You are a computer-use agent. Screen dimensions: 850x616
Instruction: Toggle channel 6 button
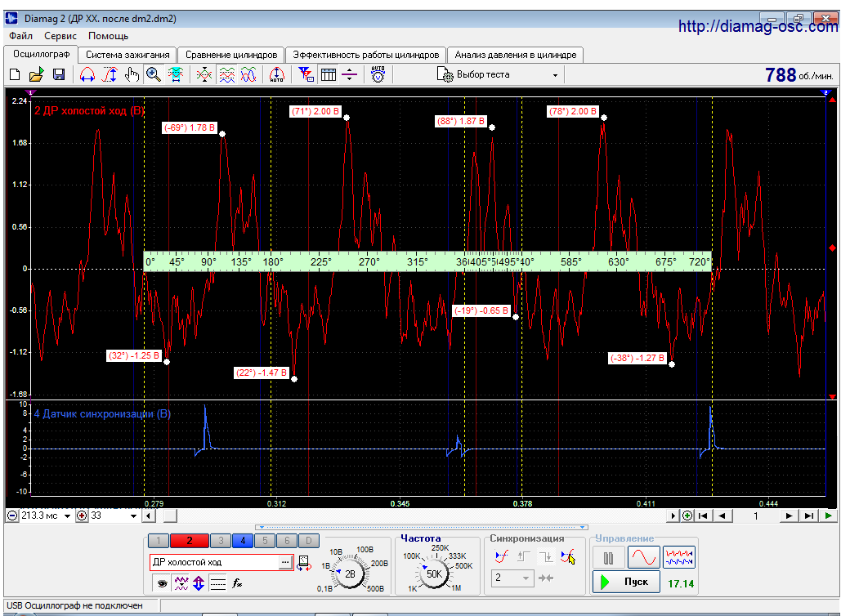pos(287,540)
